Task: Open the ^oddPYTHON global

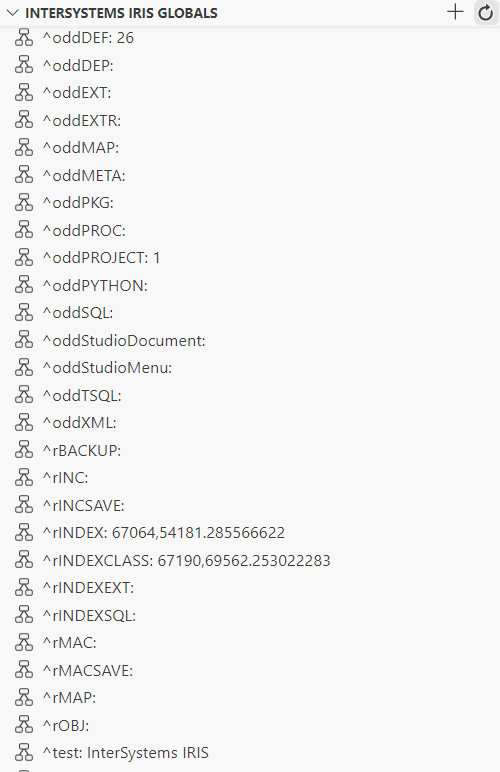Action: click(250, 286)
